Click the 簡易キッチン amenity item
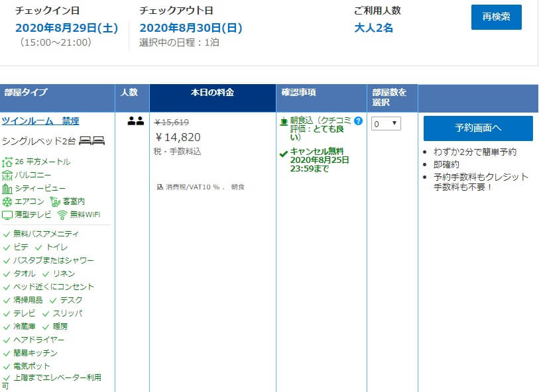The image size is (539, 392). (35, 353)
